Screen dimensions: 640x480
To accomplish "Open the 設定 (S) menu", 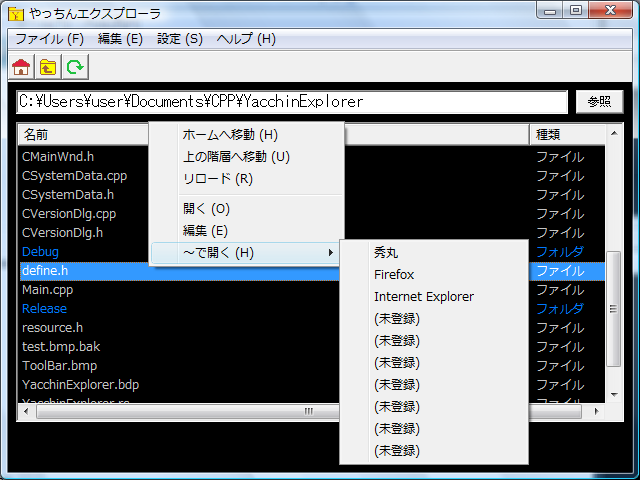I will pos(180,39).
